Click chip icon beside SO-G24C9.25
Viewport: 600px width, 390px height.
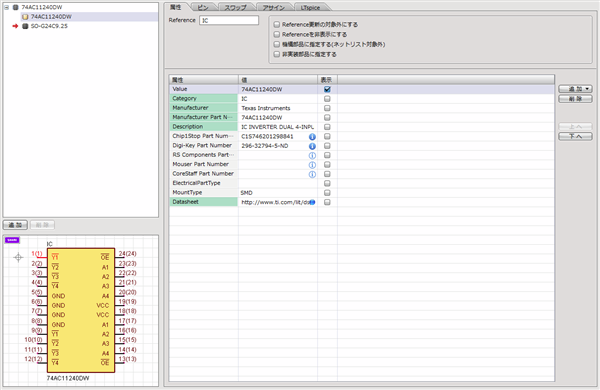[x=25, y=26]
